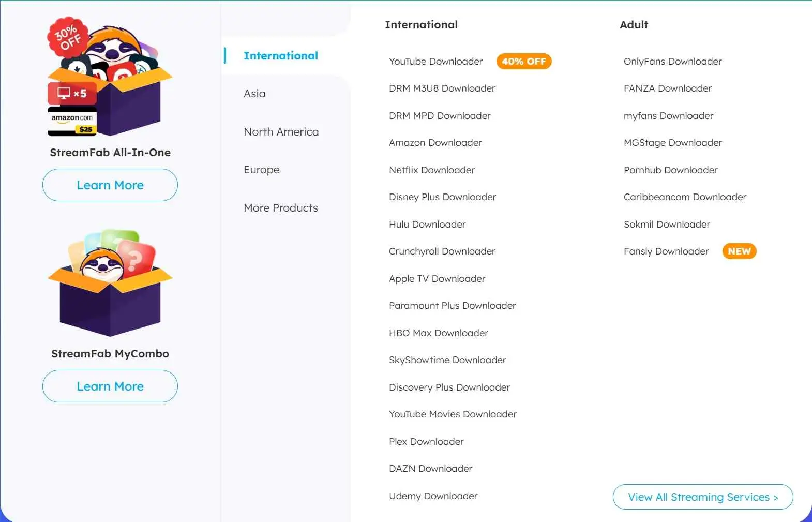812x522 pixels.
Task: Go to Netflix Downloader
Action: point(432,170)
